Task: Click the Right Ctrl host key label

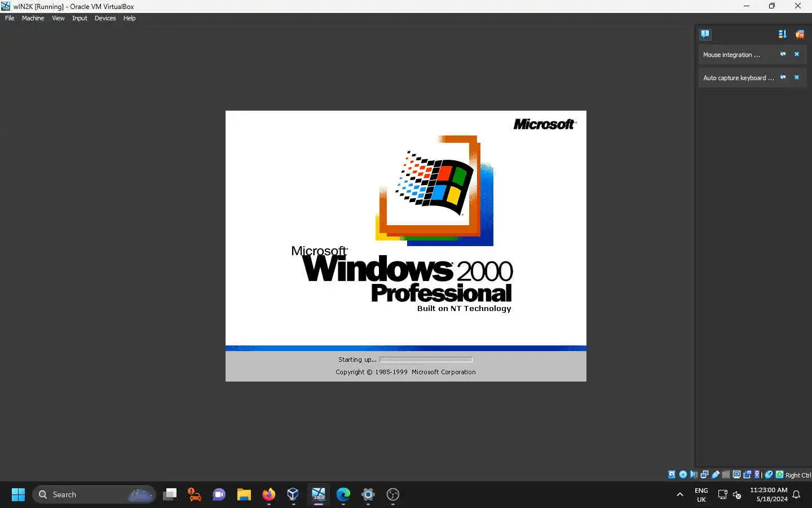Action: (x=798, y=475)
